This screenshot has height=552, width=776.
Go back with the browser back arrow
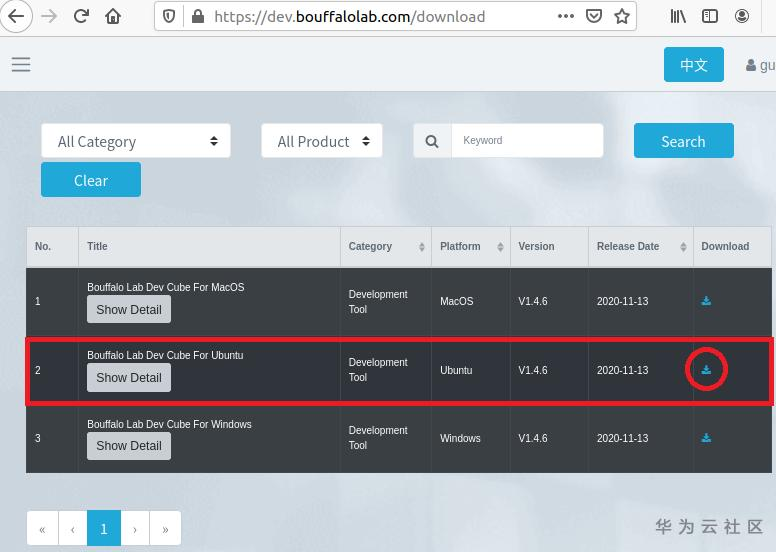click(x=16, y=16)
